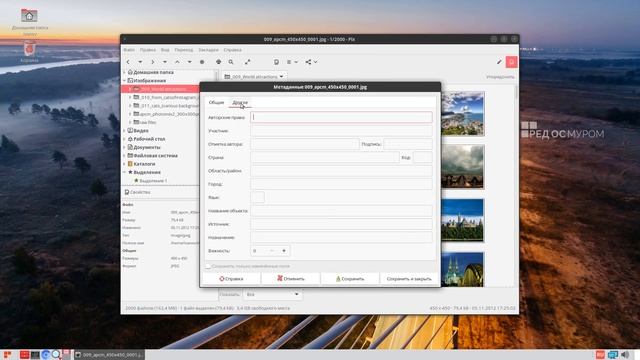Click the Назначение input field
640x360 pixels.
pos(341,238)
